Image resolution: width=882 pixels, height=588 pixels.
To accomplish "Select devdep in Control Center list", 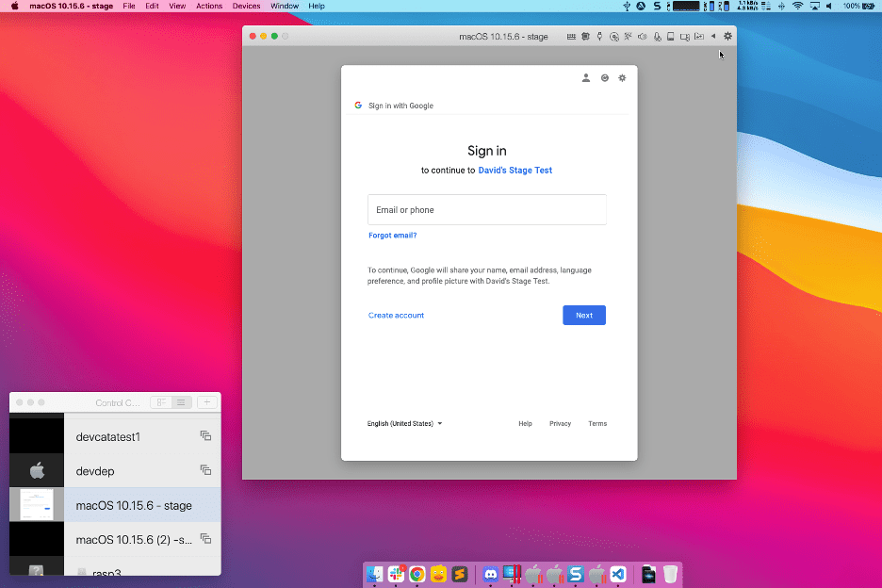I will tap(115, 471).
